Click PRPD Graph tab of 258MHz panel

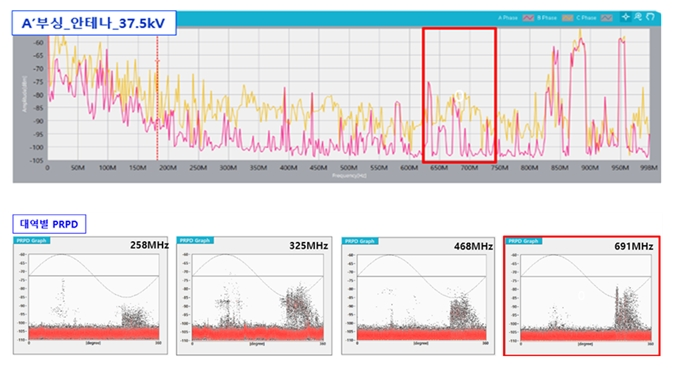pos(32,240)
